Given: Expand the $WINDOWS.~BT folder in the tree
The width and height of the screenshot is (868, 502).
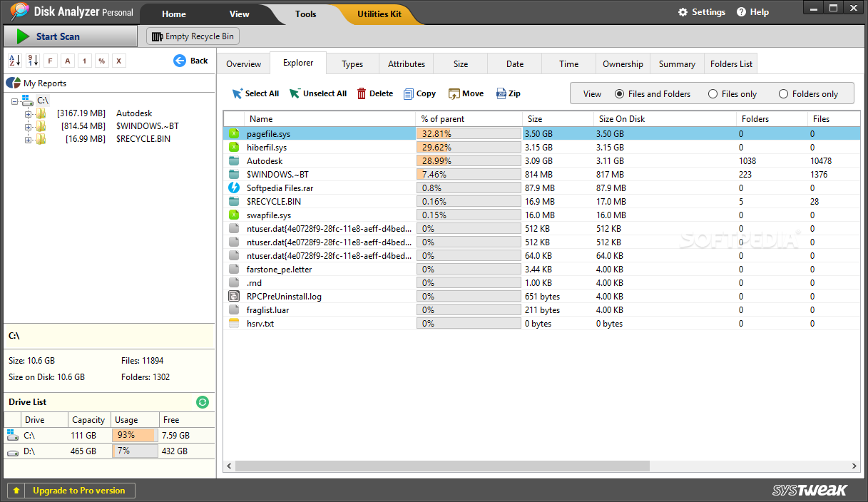Looking at the screenshot, I should (x=29, y=126).
